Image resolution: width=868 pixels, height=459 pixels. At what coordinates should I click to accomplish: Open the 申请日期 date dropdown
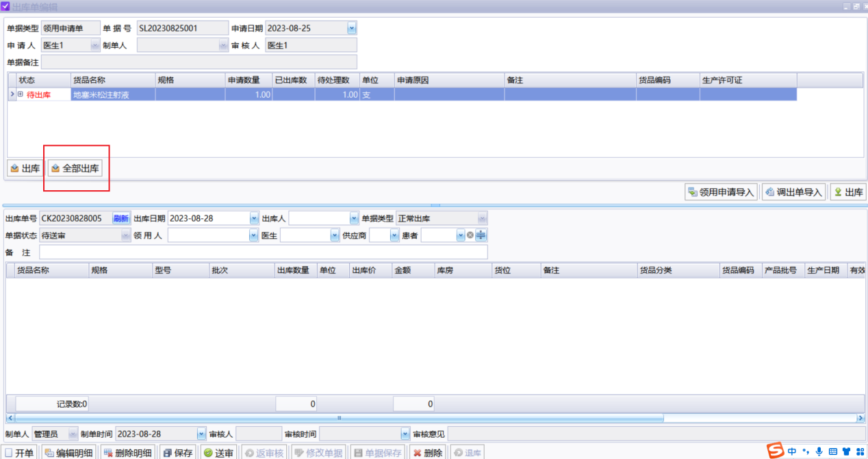(x=352, y=28)
